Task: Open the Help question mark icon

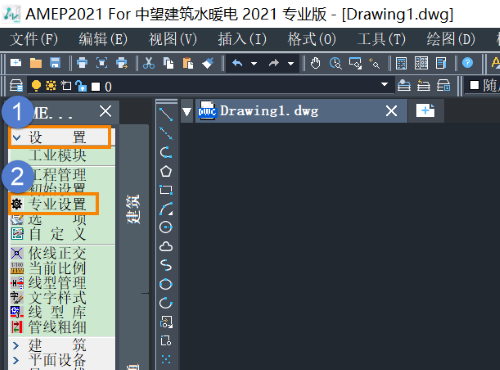Action: [467, 63]
